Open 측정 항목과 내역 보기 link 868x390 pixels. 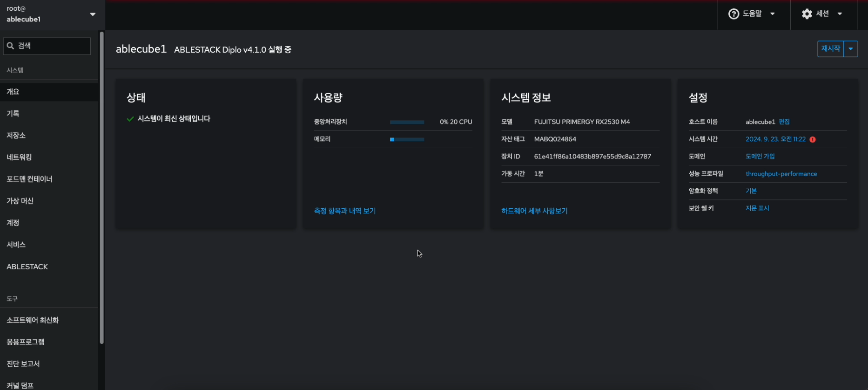(x=344, y=211)
